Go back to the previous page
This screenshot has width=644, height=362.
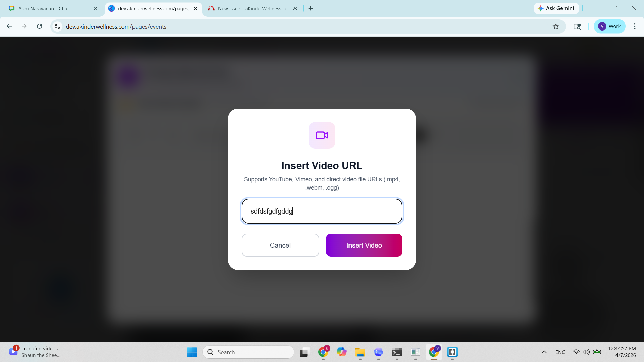click(9, 26)
